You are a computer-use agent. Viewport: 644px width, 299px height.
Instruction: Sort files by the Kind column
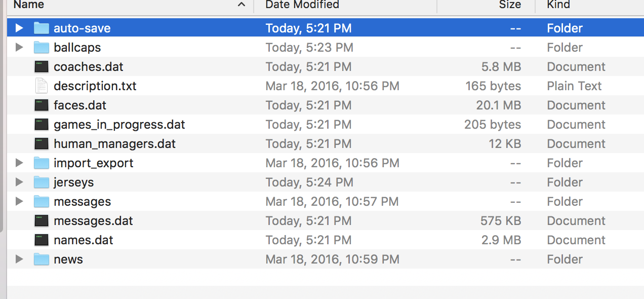(558, 5)
